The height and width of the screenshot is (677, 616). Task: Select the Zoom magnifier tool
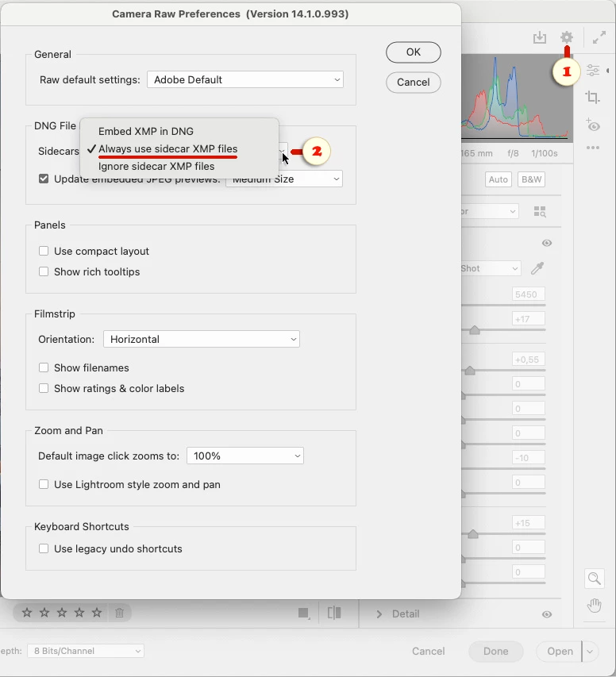[x=594, y=578]
